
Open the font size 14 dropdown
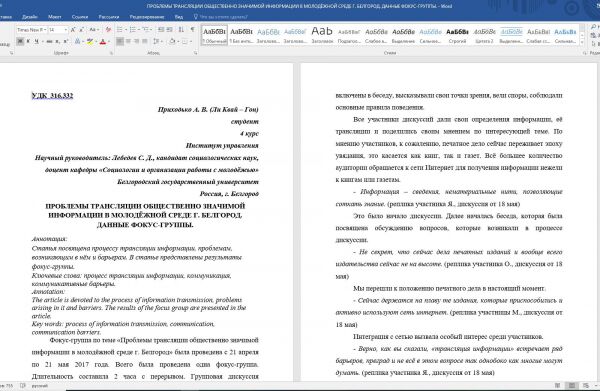[x=65, y=29]
